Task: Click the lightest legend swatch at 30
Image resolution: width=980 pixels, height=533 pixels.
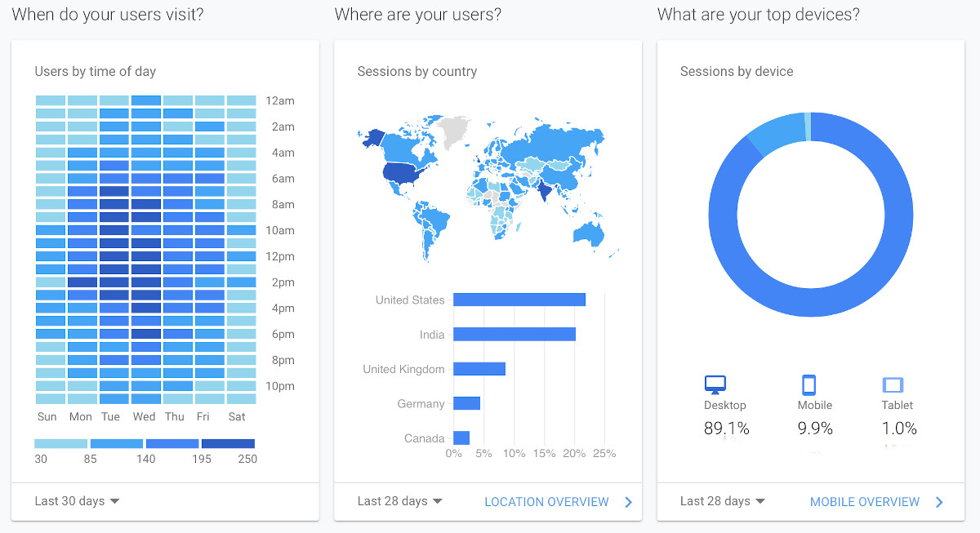Action: click(x=60, y=443)
